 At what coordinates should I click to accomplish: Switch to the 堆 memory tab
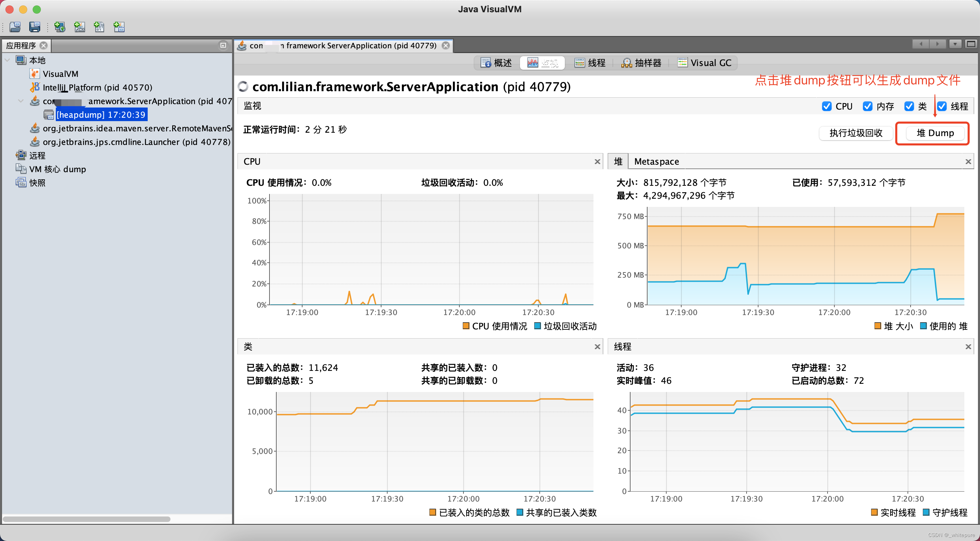tap(618, 161)
